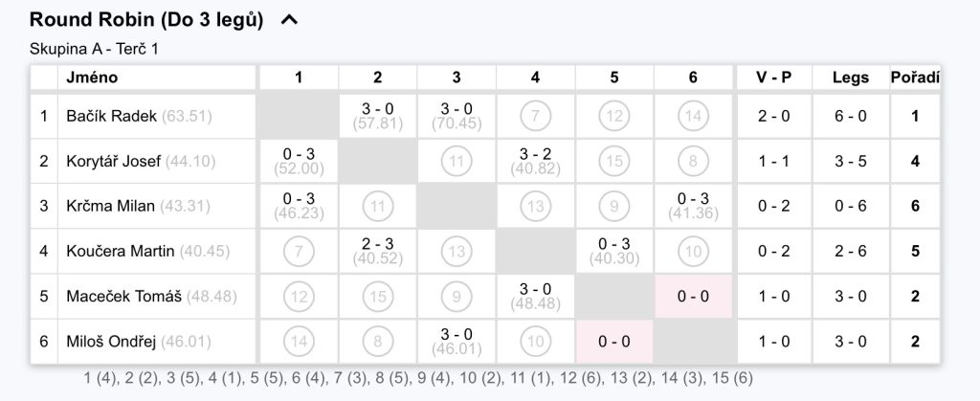The image size is (980, 401).
Task: Open the 0 - 3 (41.36) match result
Action: click(x=693, y=206)
